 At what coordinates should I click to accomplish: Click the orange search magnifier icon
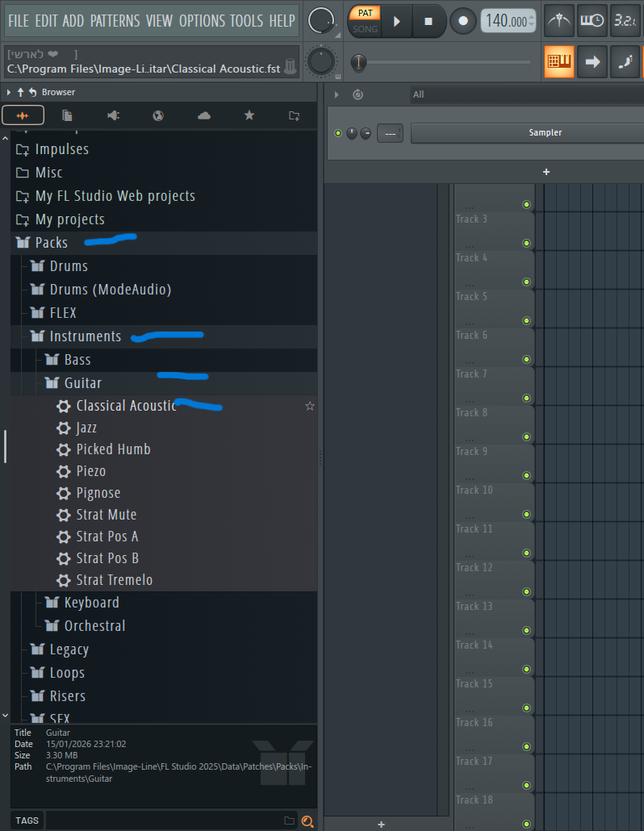point(307,821)
